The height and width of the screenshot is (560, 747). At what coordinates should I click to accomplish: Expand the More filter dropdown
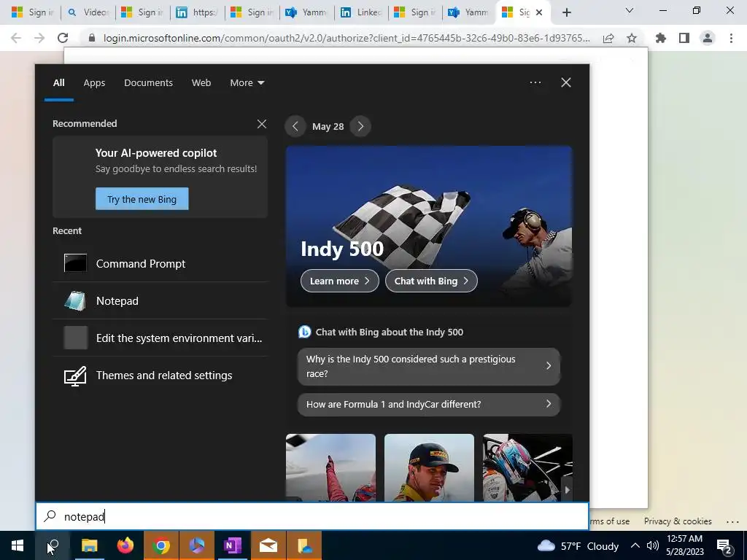(247, 82)
